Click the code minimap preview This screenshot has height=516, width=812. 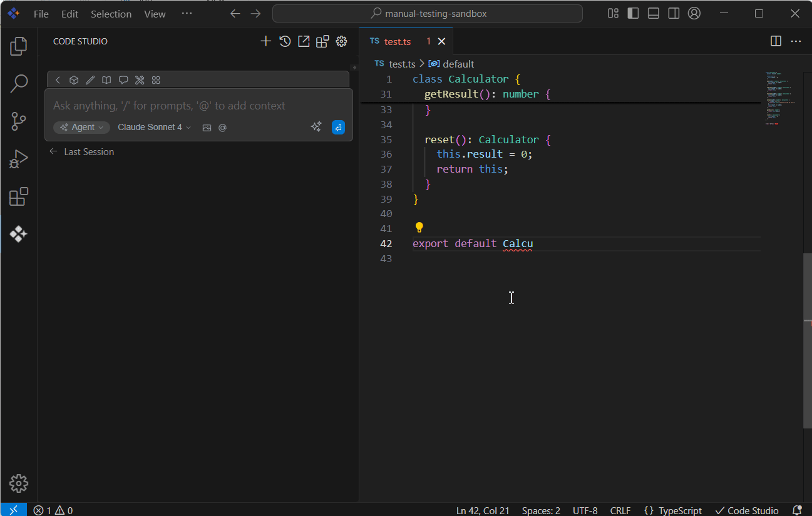[781, 98]
